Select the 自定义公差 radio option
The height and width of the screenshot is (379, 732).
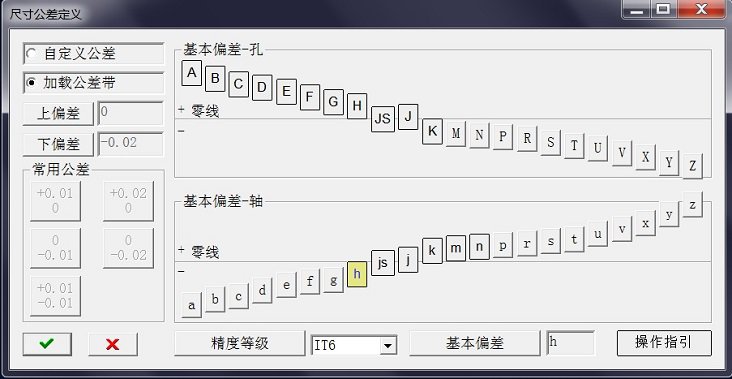pyautogui.click(x=93, y=54)
